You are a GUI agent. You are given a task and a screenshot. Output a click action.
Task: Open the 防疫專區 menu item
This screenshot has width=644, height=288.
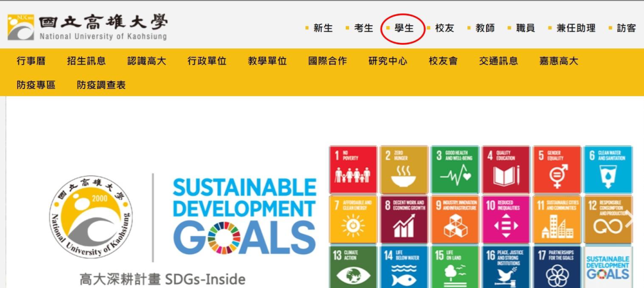pos(36,85)
